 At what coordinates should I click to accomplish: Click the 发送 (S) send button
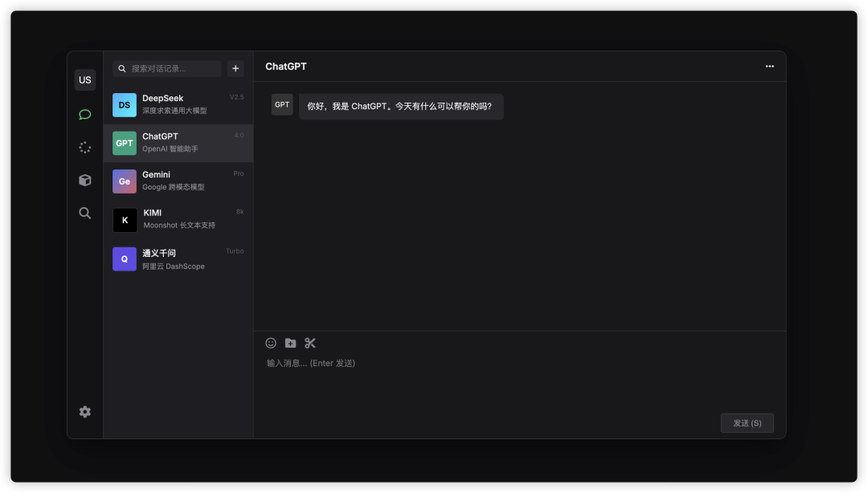(x=747, y=423)
